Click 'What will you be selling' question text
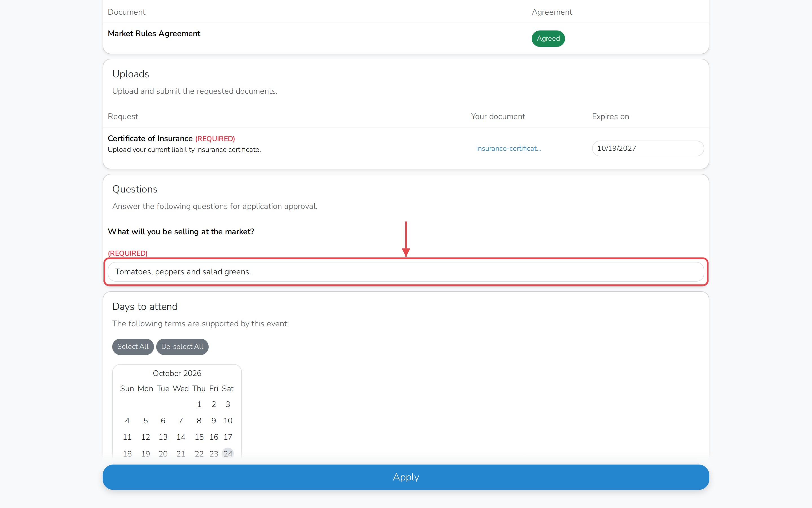 pyautogui.click(x=181, y=231)
